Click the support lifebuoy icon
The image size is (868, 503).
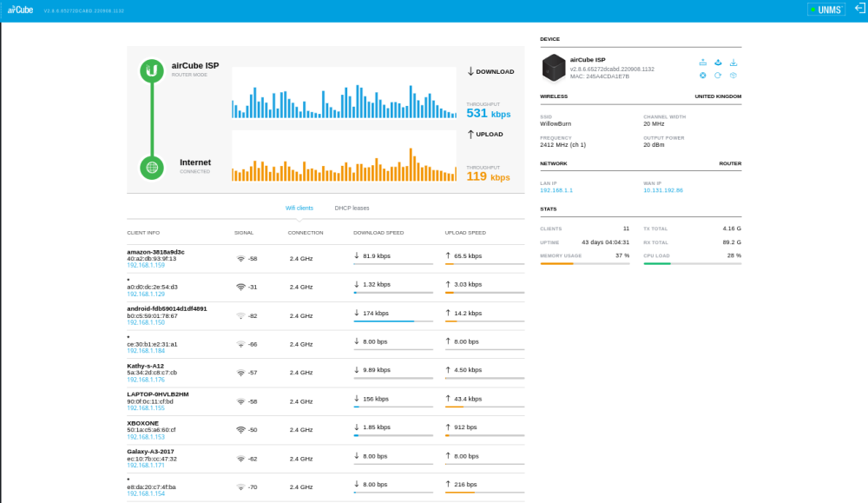coord(702,76)
